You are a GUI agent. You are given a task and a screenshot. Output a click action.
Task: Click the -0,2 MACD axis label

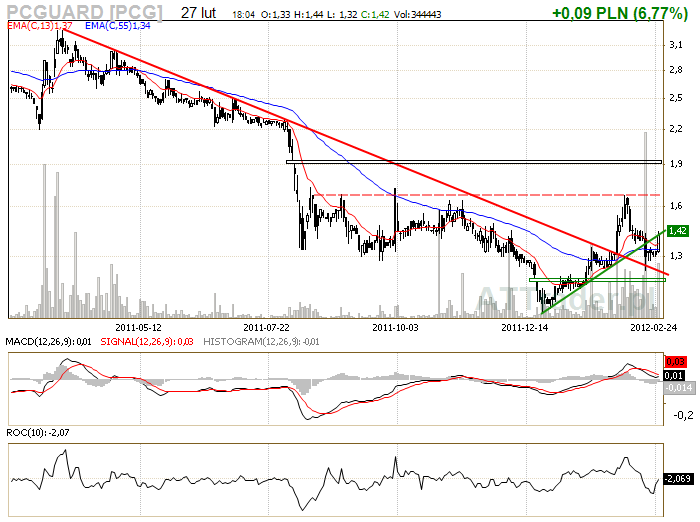coord(683,415)
